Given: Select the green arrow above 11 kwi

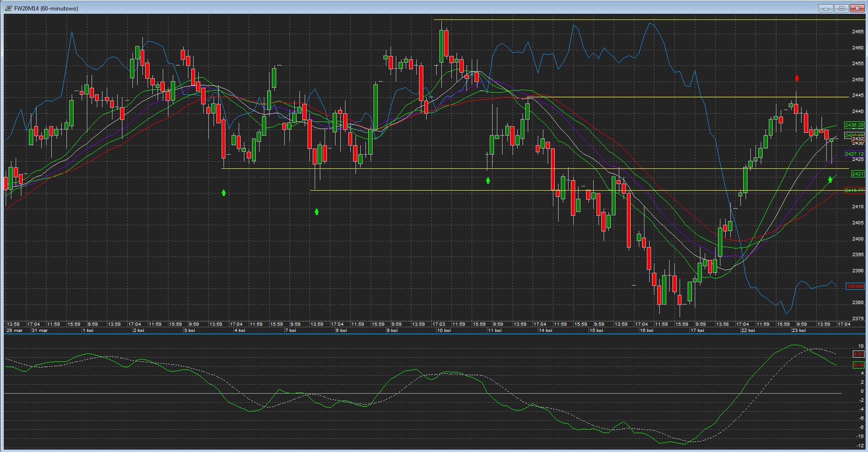Looking at the screenshot, I should tap(488, 180).
